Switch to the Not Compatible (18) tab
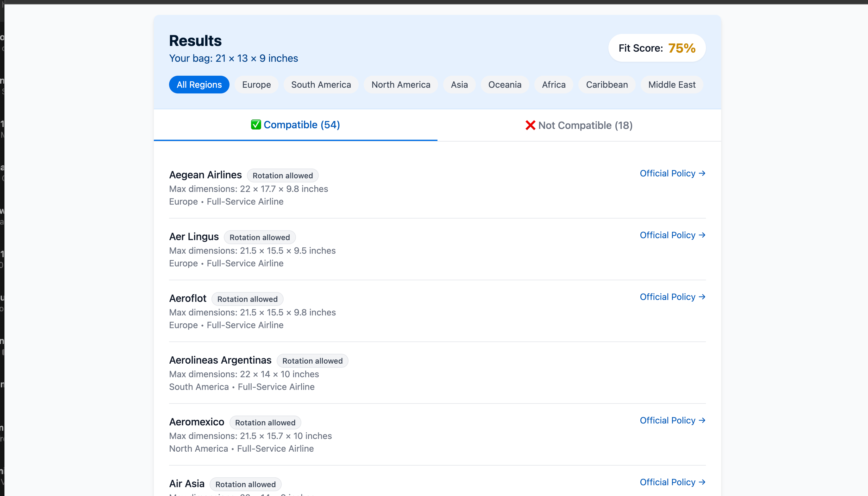This screenshot has height=496, width=868. point(579,125)
